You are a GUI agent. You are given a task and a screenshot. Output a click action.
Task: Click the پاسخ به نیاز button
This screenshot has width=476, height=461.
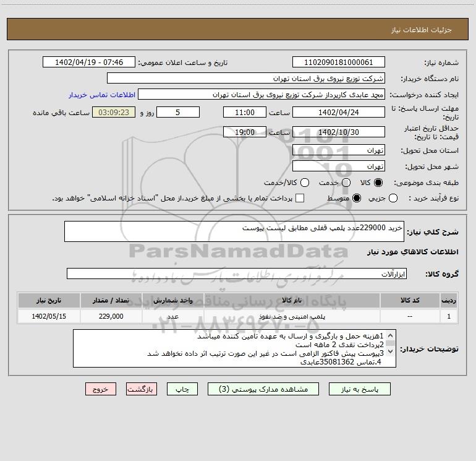pyautogui.click(x=359, y=389)
